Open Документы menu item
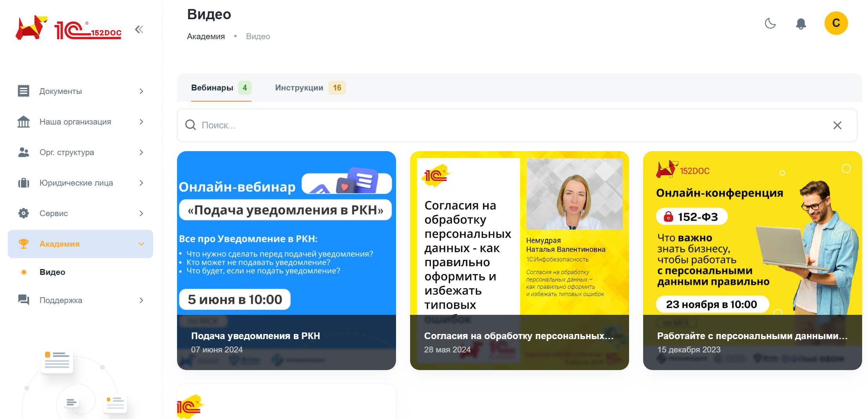 click(x=80, y=91)
